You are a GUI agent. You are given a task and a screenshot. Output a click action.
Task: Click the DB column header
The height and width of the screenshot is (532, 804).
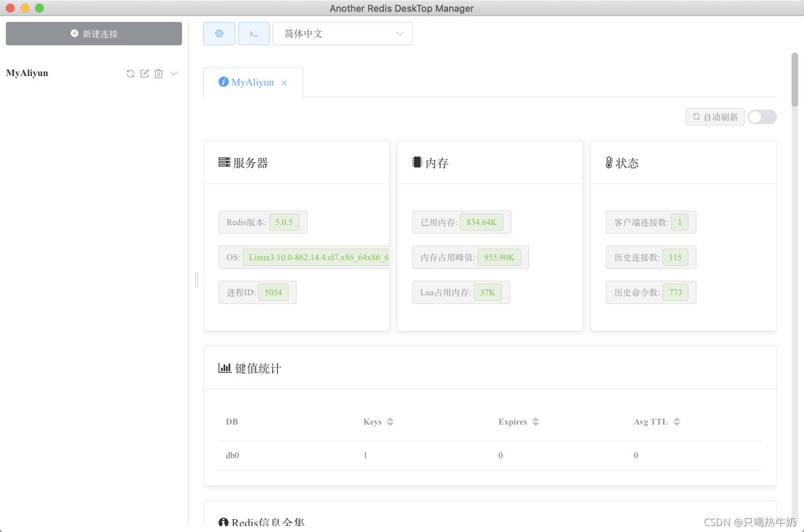tap(232, 422)
